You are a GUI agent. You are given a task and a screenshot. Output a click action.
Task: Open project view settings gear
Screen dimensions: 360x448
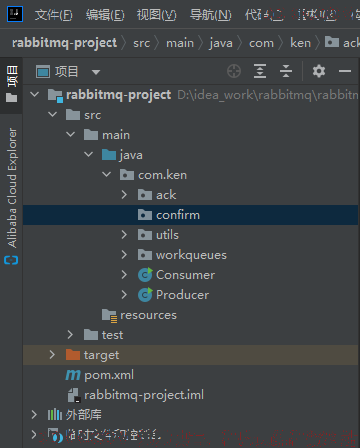319,71
